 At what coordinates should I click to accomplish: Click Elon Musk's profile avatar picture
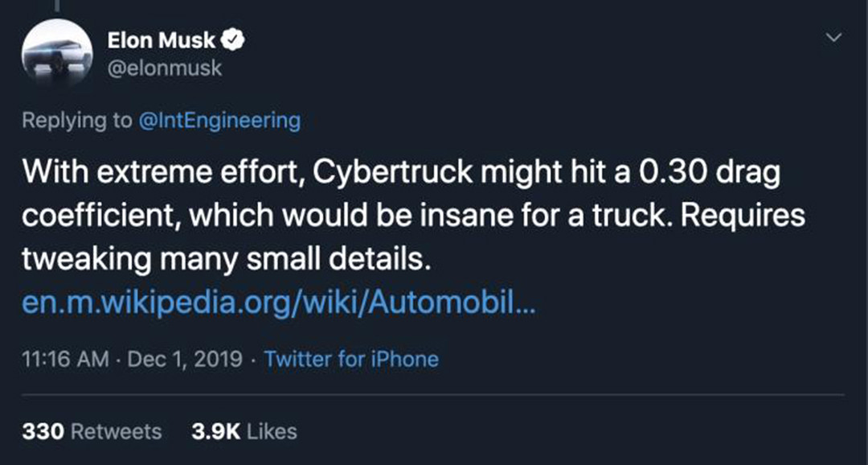tap(59, 53)
